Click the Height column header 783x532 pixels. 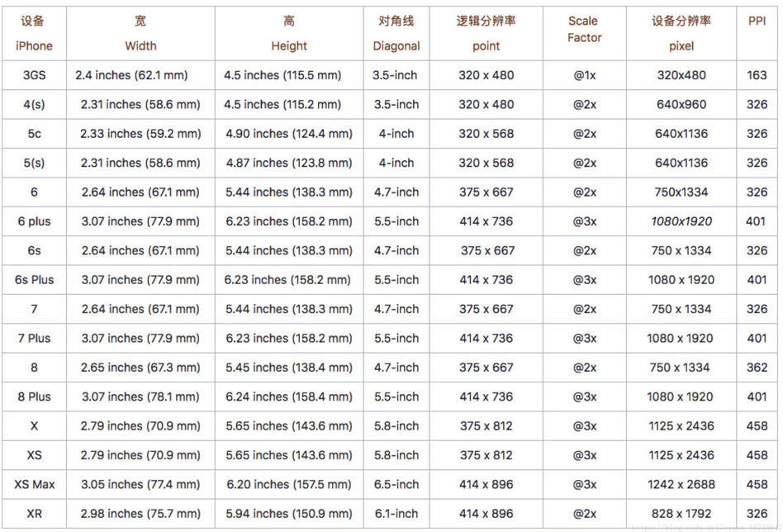(x=289, y=34)
